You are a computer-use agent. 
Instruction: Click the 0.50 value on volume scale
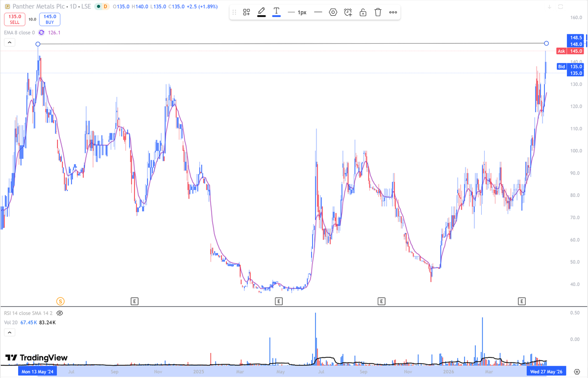pos(576,313)
